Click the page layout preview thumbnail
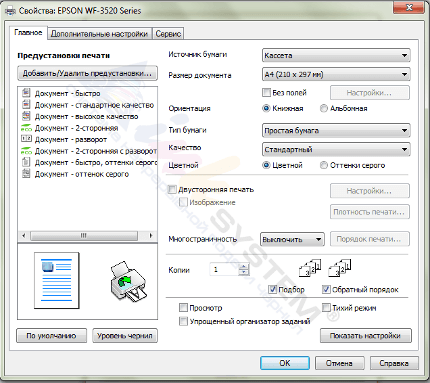This screenshot has width=430, height=383. 57,280
